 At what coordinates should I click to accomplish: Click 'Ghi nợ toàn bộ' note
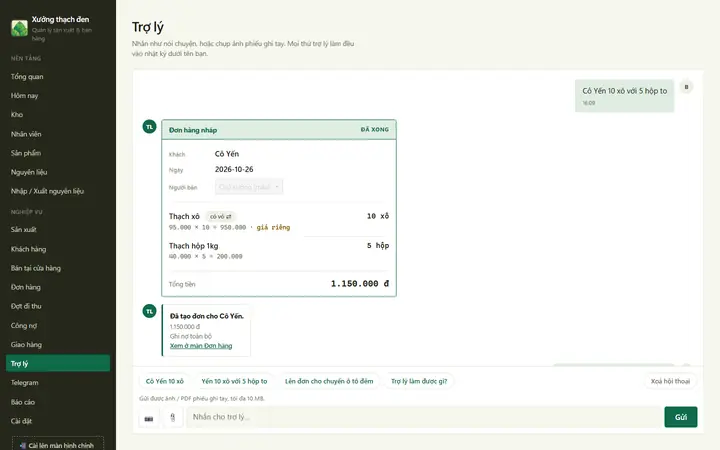[191, 336]
